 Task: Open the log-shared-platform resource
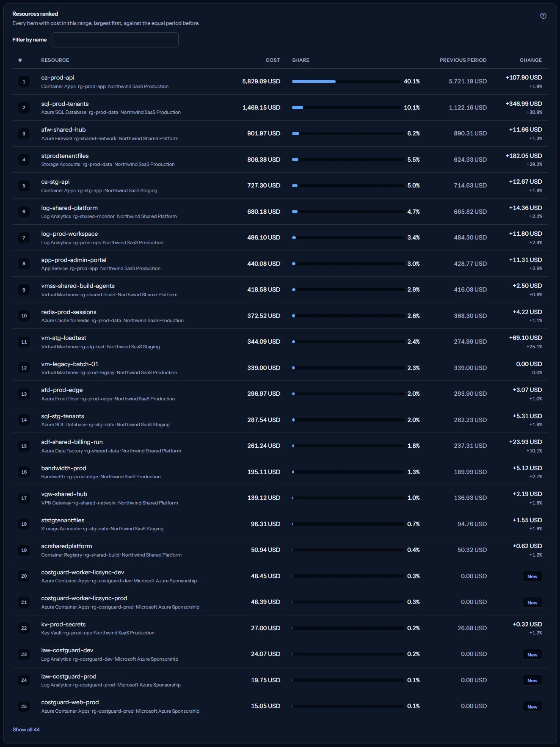point(69,208)
